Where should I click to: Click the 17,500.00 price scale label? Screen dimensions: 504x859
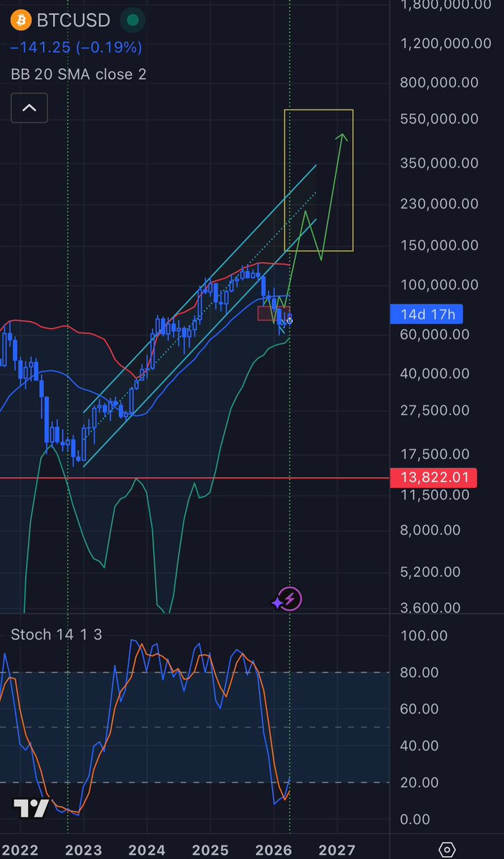(x=435, y=454)
